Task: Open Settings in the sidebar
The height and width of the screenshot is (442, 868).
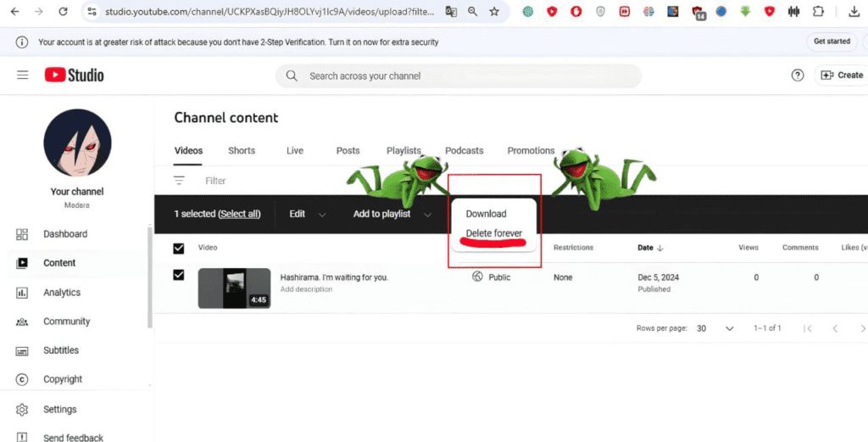Action: tap(60, 409)
